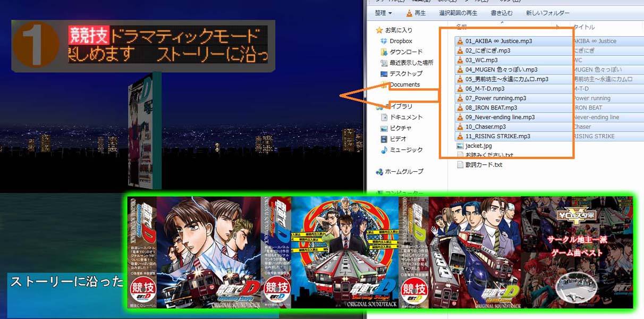The width and height of the screenshot is (644, 319).
Task: Click the title cell 'Power running'
Action: (592, 98)
